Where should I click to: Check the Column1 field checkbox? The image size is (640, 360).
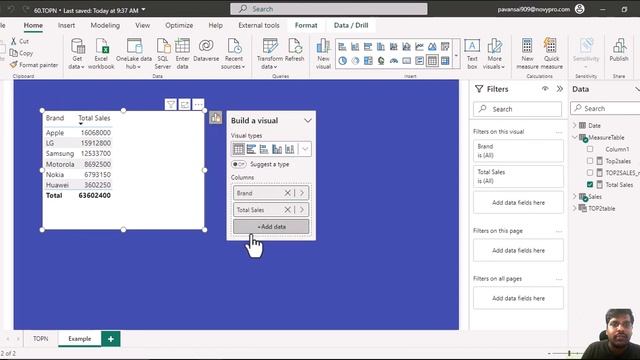[590, 149]
